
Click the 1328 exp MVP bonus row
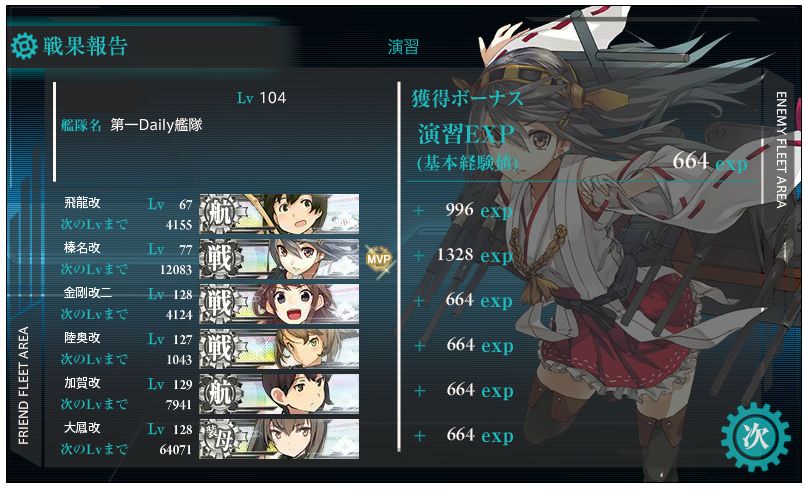coord(464,255)
